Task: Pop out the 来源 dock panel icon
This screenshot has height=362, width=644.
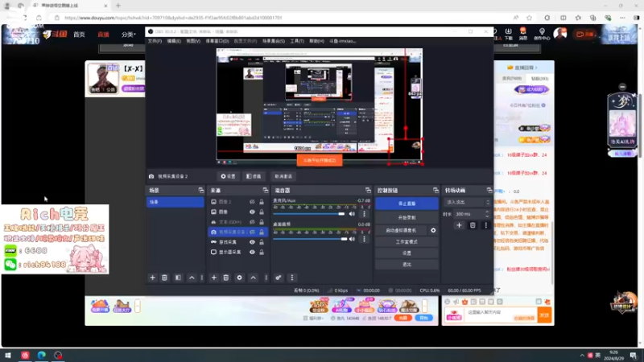Action: (x=266, y=191)
